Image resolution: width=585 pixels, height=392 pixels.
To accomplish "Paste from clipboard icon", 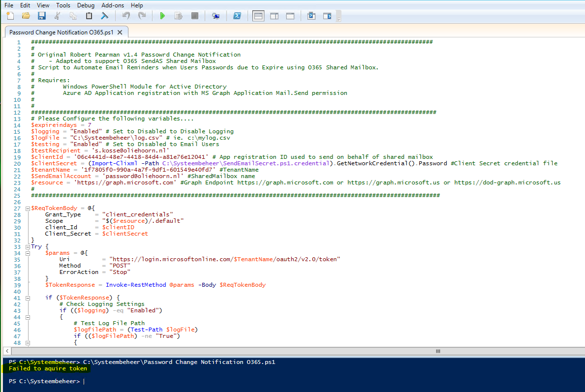I will click(x=89, y=16).
